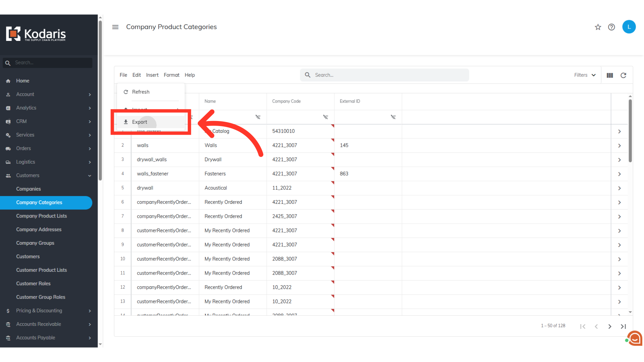Open the Format menu
Image resolution: width=644 pixels, height=362 pixels.
pyautogui.click(x=171, y=75)
